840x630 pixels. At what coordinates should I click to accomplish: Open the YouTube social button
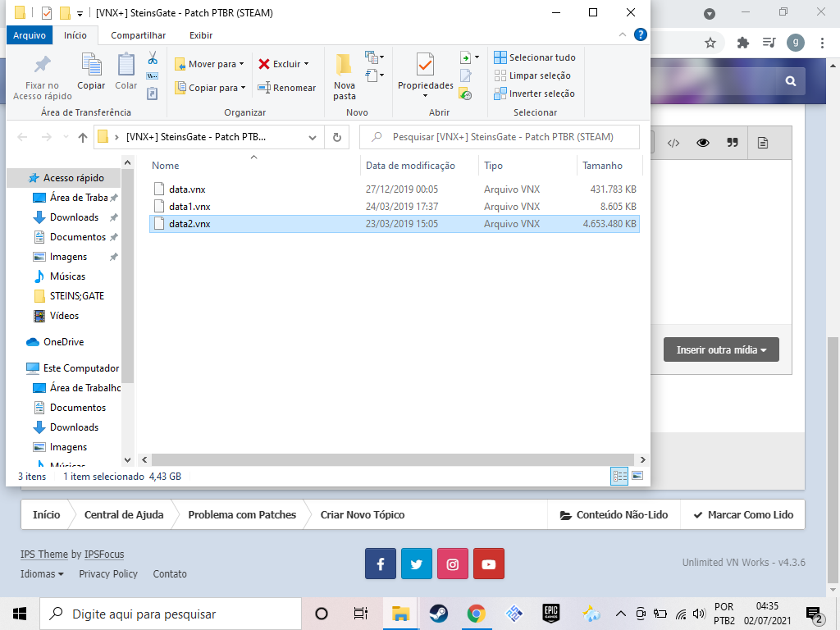tap(489, 564)
